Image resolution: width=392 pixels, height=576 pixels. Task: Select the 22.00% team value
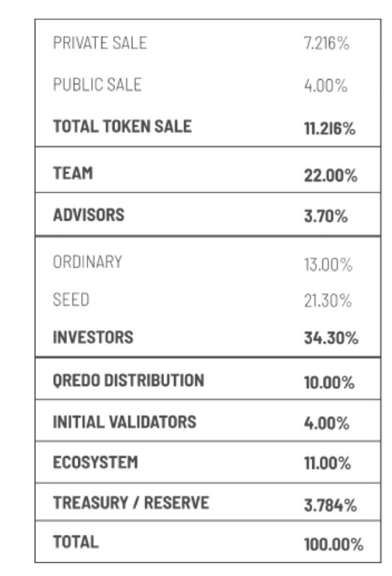point(330,175)
